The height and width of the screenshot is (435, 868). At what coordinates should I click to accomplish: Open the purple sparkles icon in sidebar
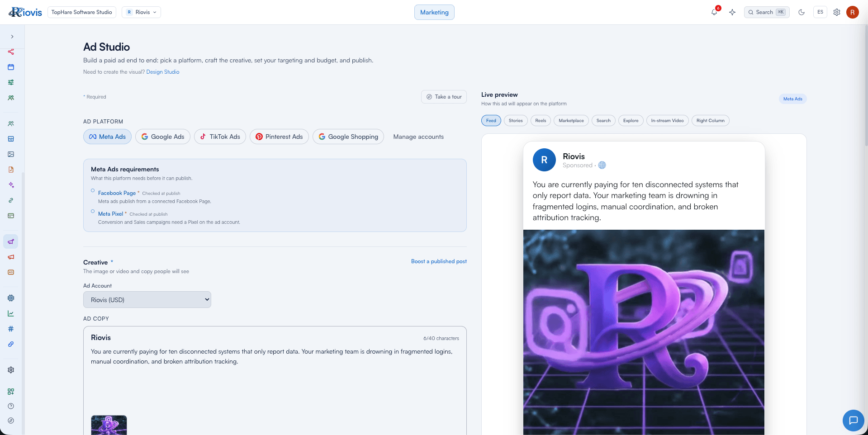(11, 185)
